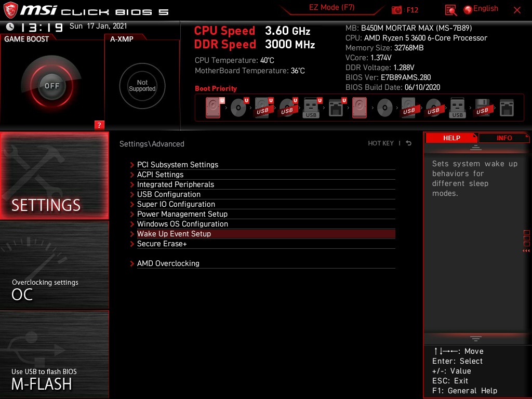This screenshot has width=532, height=399.
Task: Toggle the Game Boost OFF knob
Action: pos(51,86)
